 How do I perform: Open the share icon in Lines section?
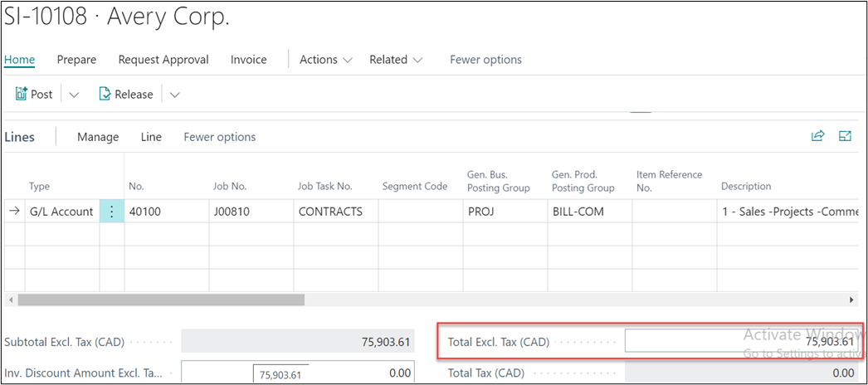point(817,137)
